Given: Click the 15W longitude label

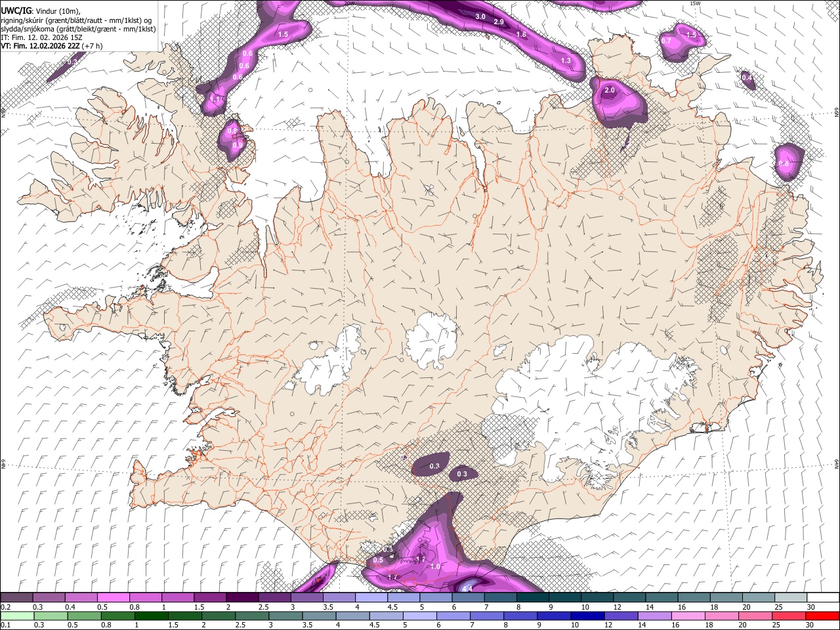Looking at the screenshot, I should click(x=695, y=3).
